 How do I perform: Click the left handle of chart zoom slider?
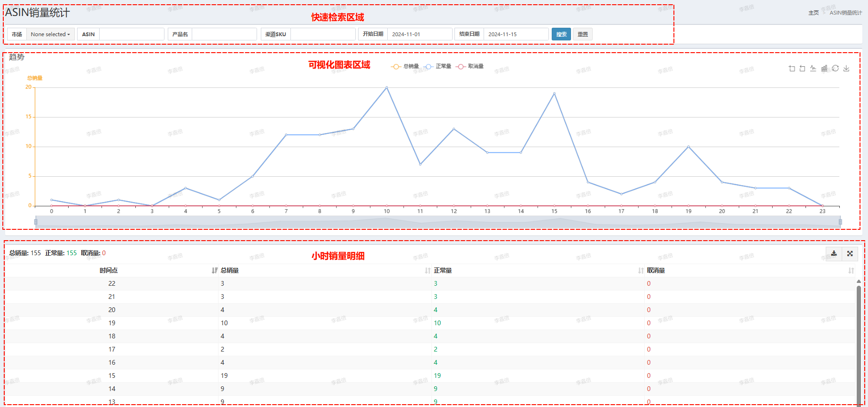[x=36, y=222]
